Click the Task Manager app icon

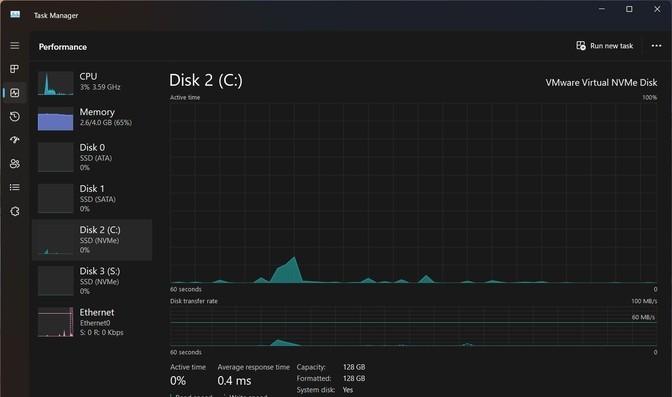(x=15, y=15)
